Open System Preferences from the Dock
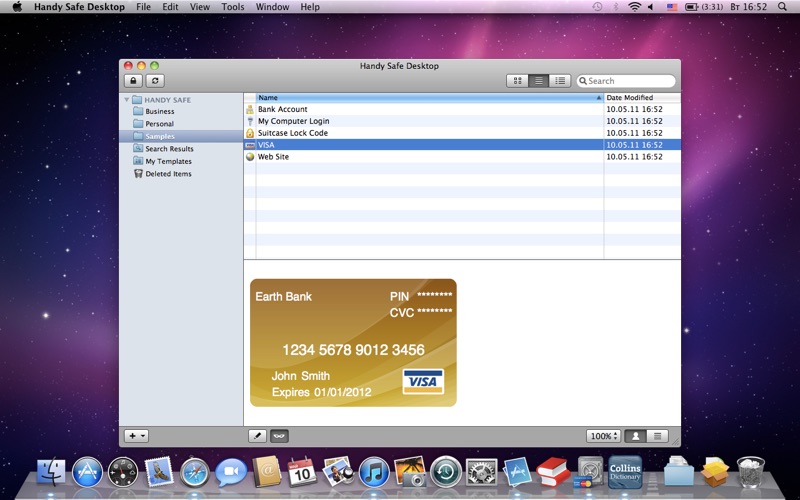Image resolution: width=800 pixels, height=500 pixels. [x=481, y=472]
